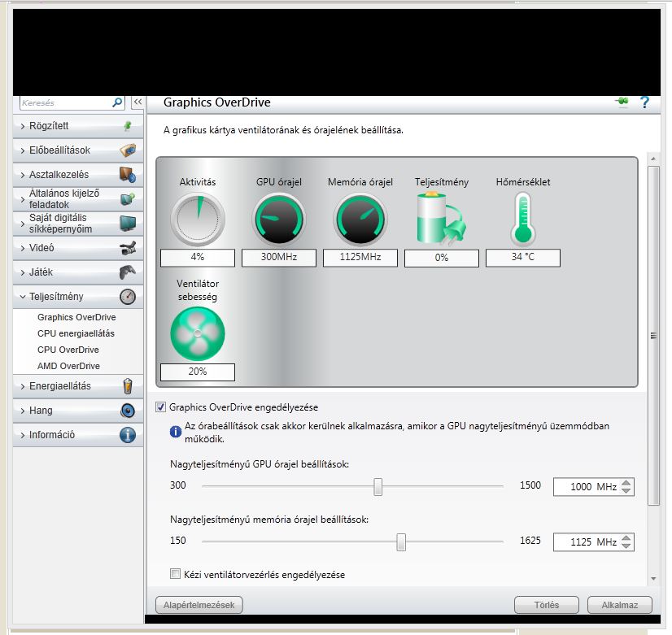The image size is (672, 635).
Task: Expand the Információ section
Action: (x=78, y=435)
